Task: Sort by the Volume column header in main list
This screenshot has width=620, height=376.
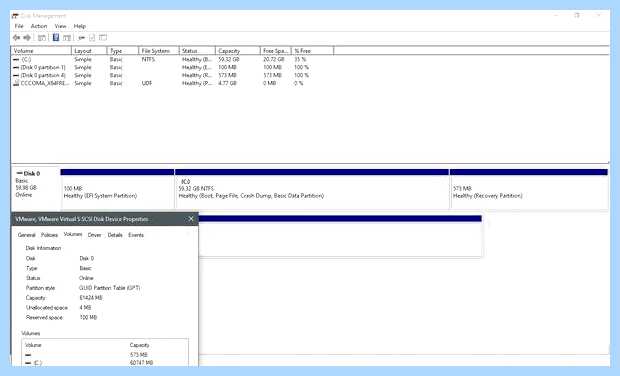Action: (41, 51)
